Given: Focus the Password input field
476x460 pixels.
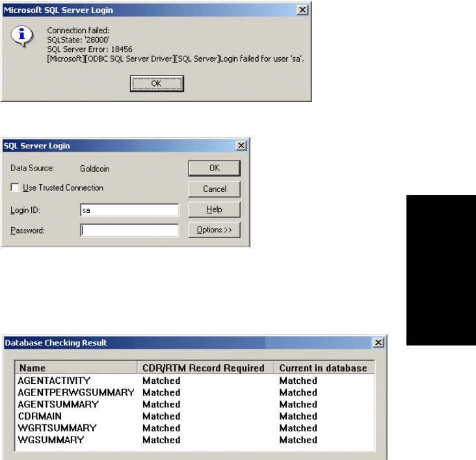Looking at the screenshot, I should pyautogui.click(x=129, y=230).
